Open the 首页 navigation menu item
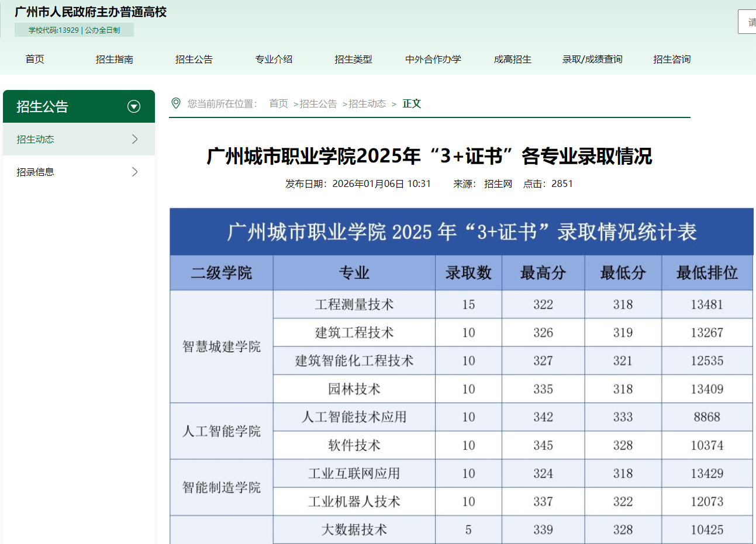The image size is (756, 544). point(34,59)
